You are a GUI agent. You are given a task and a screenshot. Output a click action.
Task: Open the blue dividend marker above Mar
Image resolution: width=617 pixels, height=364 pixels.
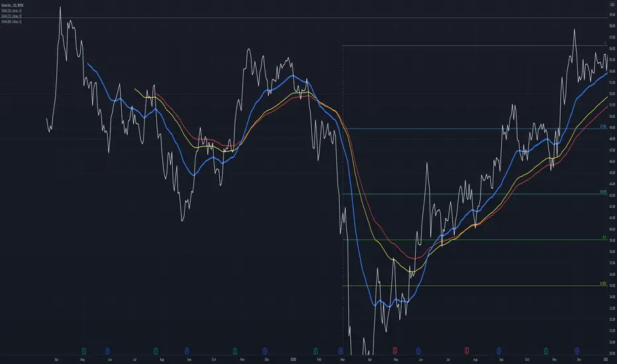340,351
